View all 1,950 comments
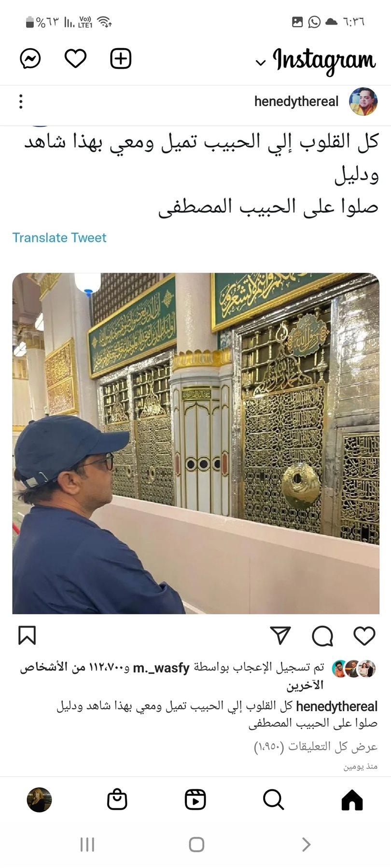391x868 pixels. point(316,746)
